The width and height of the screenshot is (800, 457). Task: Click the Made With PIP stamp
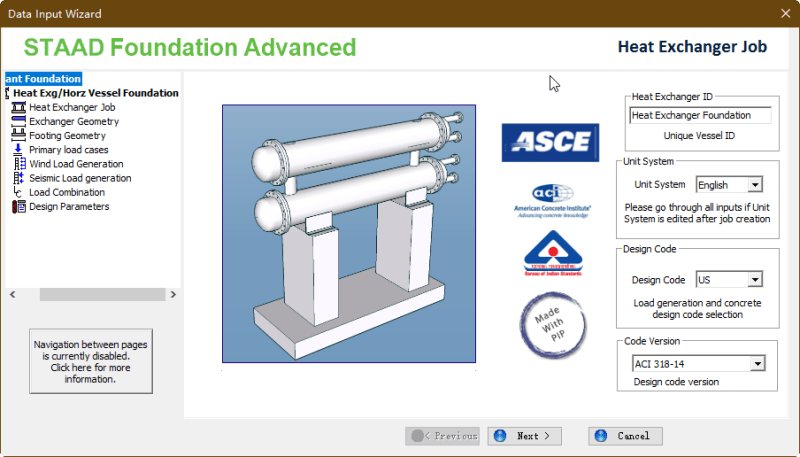click(553, 324)
